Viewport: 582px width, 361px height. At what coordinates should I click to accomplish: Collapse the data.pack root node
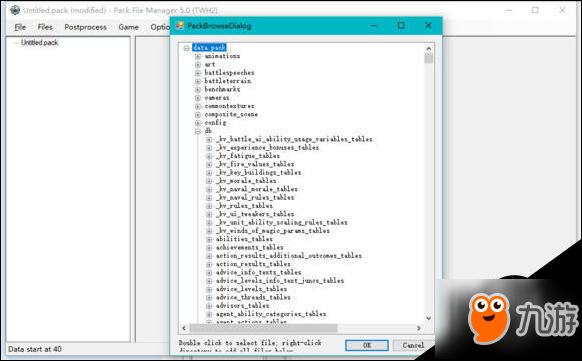point(187,48)
